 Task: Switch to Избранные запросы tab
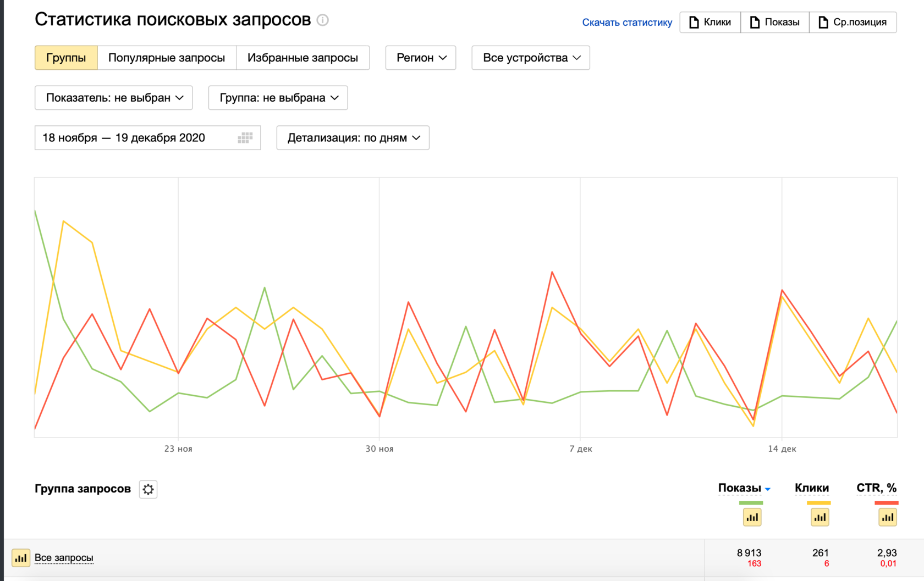[302, 58]
